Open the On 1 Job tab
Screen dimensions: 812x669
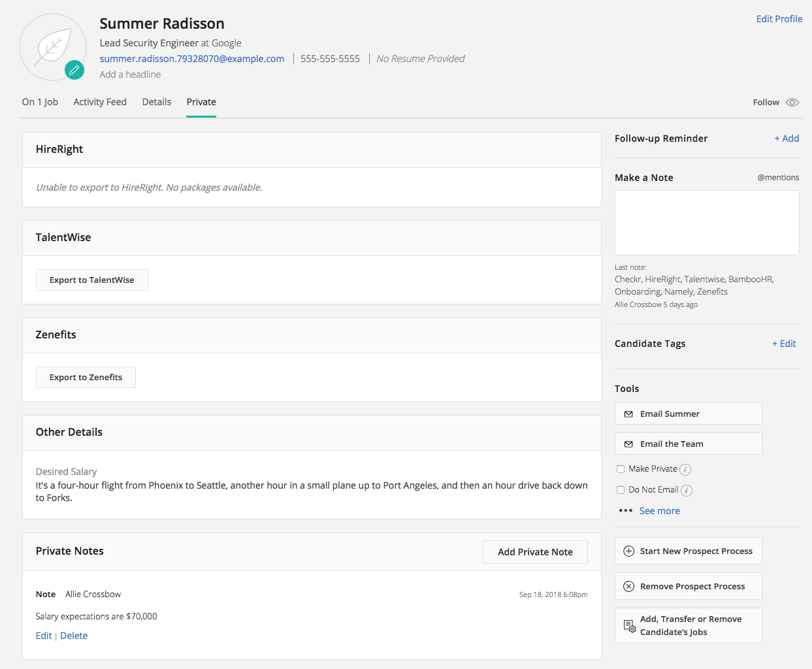click(40, 102)
